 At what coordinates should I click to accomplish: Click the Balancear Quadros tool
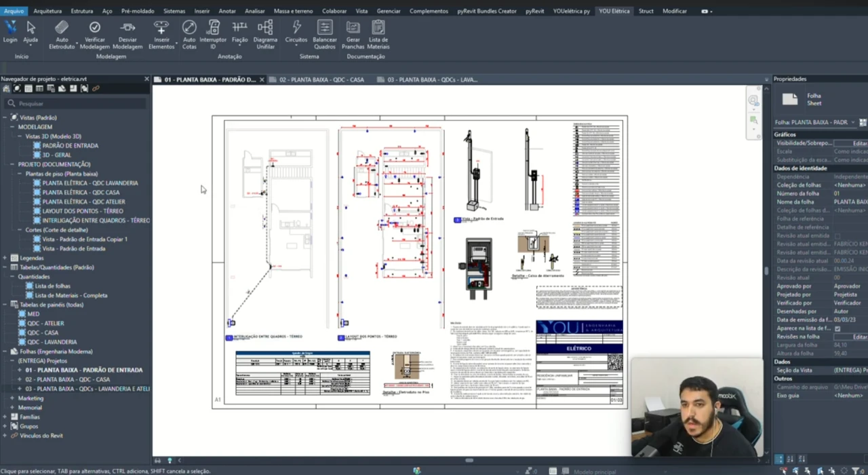[x=325, y=34]
